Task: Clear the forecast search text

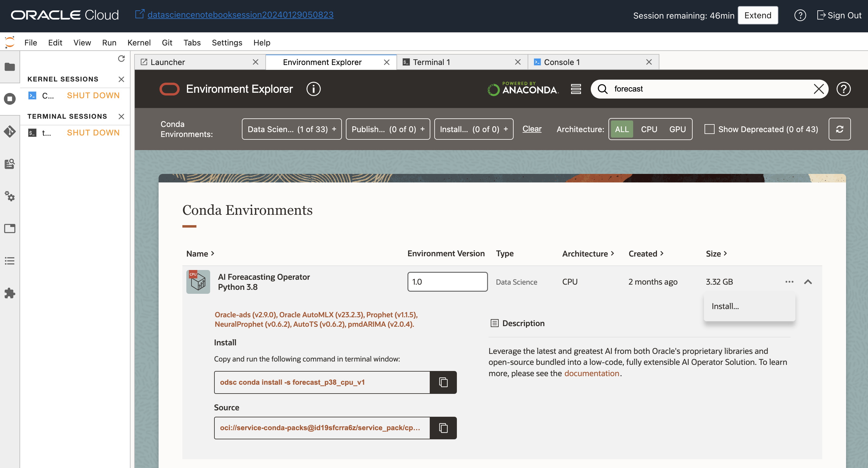Action: [819, 89]
